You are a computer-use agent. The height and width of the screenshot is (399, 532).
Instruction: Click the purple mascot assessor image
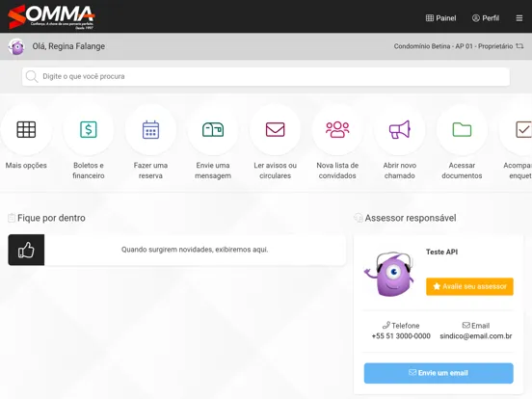[389, 274]
